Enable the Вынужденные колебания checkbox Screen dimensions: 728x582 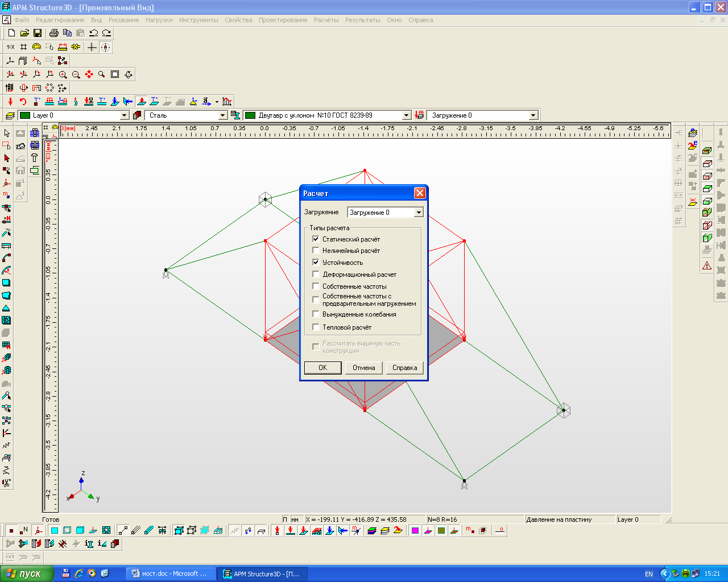pyautogui.click(x=316, y=314)
